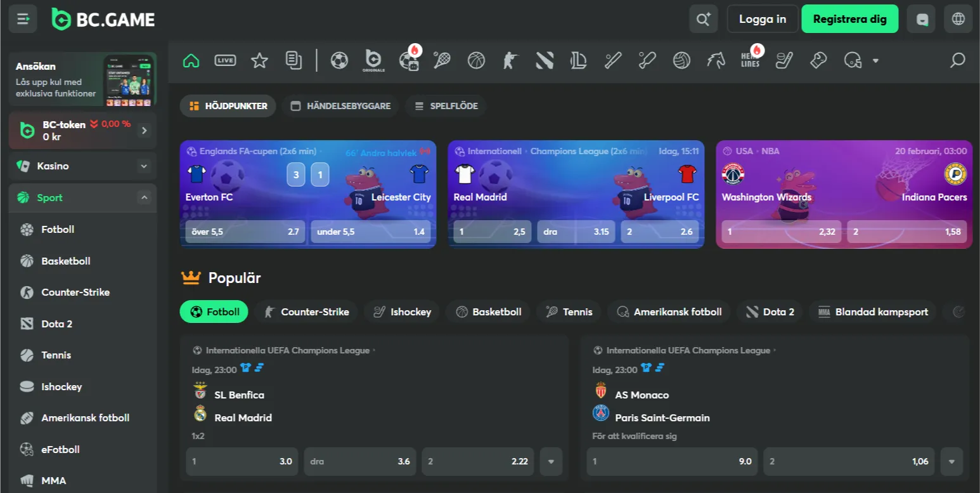Open the Washington Wizards vs Pacers card
This screenshot has width=980, height=493.
tap(844, 184)
